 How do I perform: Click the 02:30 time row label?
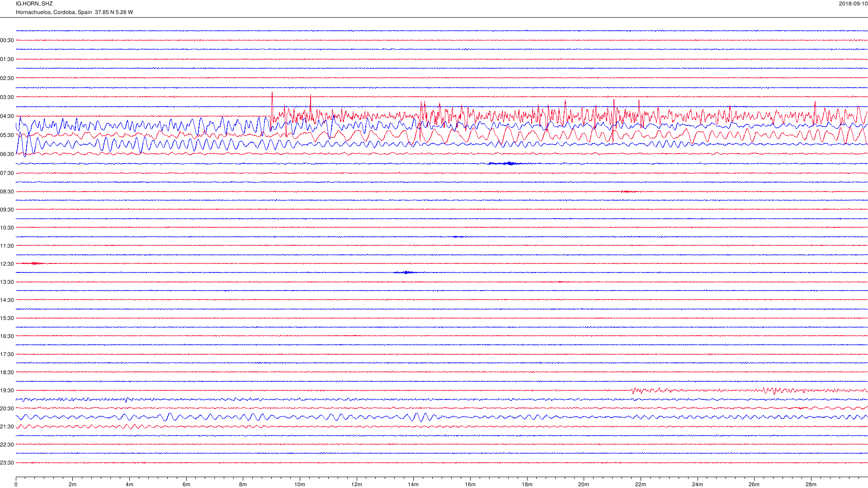click(x=7, y=78)
